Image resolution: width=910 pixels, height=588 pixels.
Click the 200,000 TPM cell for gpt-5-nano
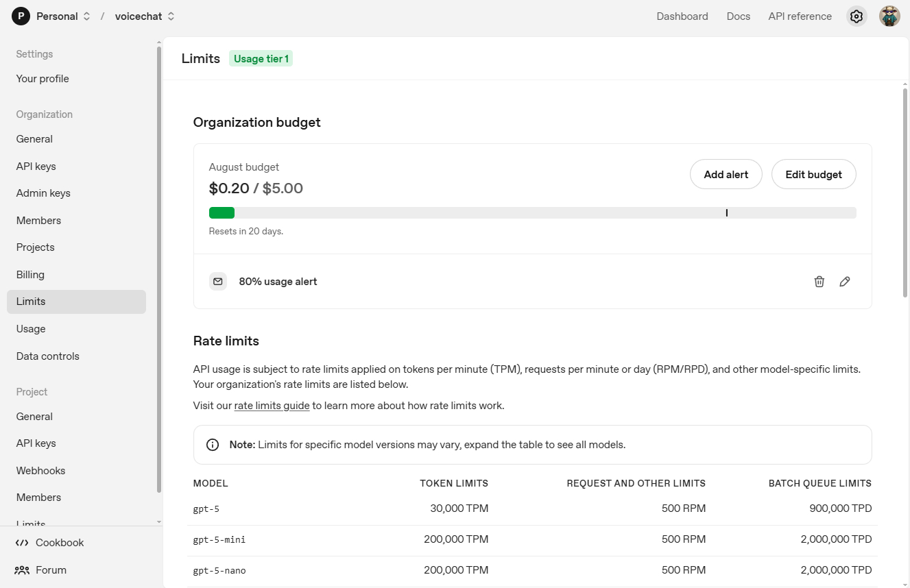pos(456,570)
